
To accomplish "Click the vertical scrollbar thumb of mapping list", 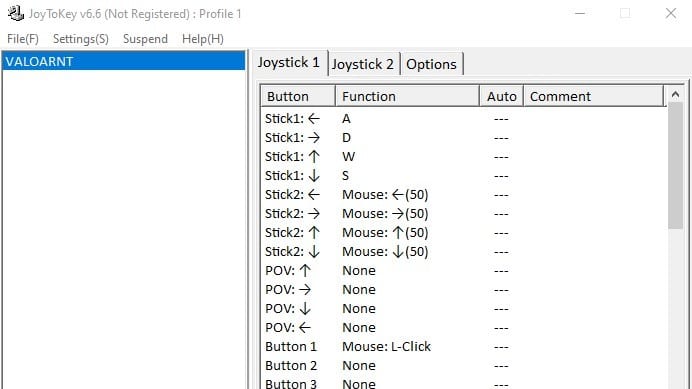I will [x=675, y=166].
